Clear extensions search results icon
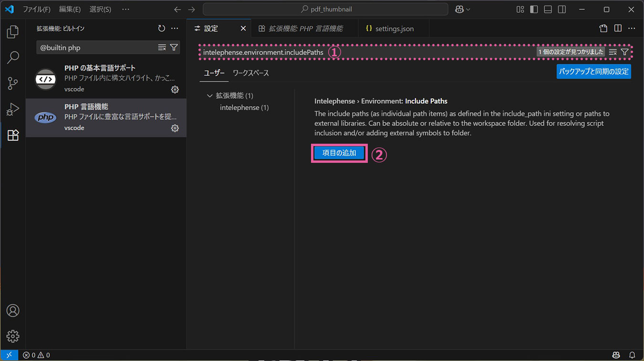Viewport: 644px width, 361px height. click(x=162, y=47)
